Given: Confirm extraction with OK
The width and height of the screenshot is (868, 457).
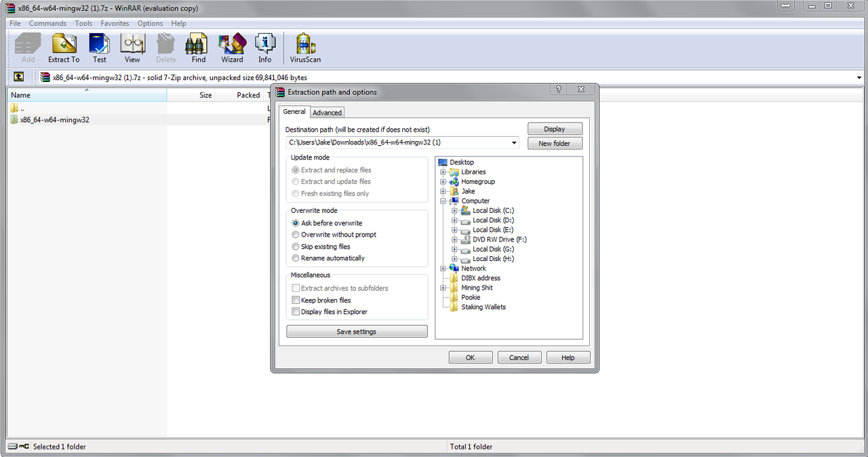Looking at the screenshot, I should pos(471,357).
